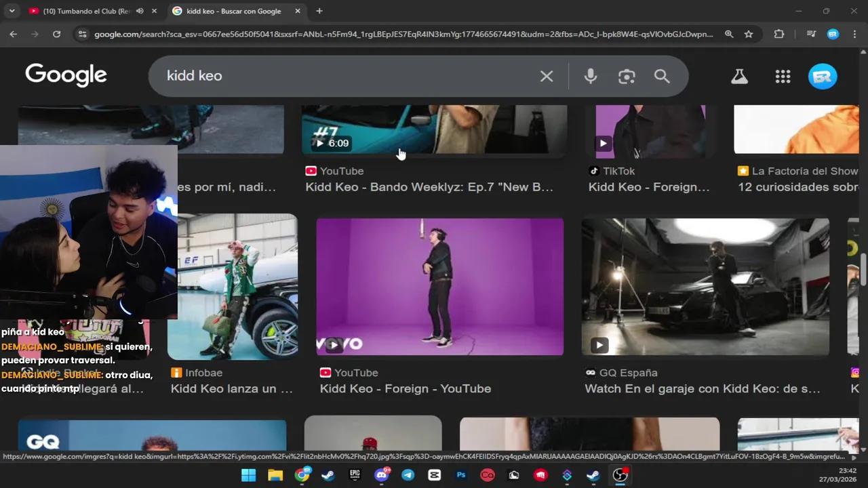The height and width of the screenshot is (488, 868).
Task: Open Chrome profile avatar in toolbar
Action: click(x=833, y=34)
